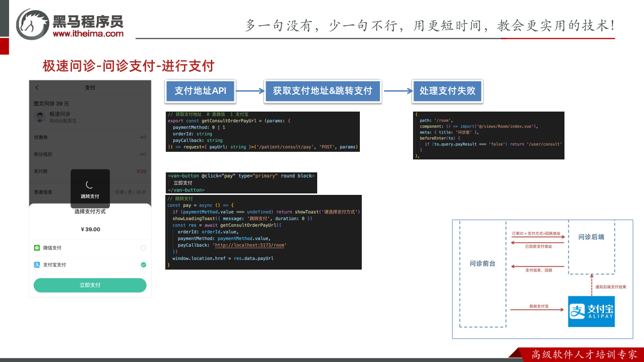Click the loading spinner in 跳转支付 toast
This screenshot has height=362, width=644.
(x=90, y=185)
